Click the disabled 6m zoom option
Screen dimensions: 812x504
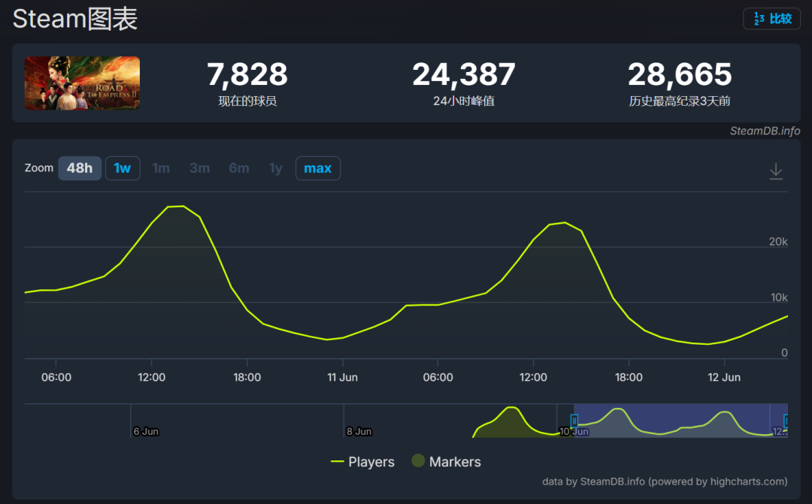239,168
